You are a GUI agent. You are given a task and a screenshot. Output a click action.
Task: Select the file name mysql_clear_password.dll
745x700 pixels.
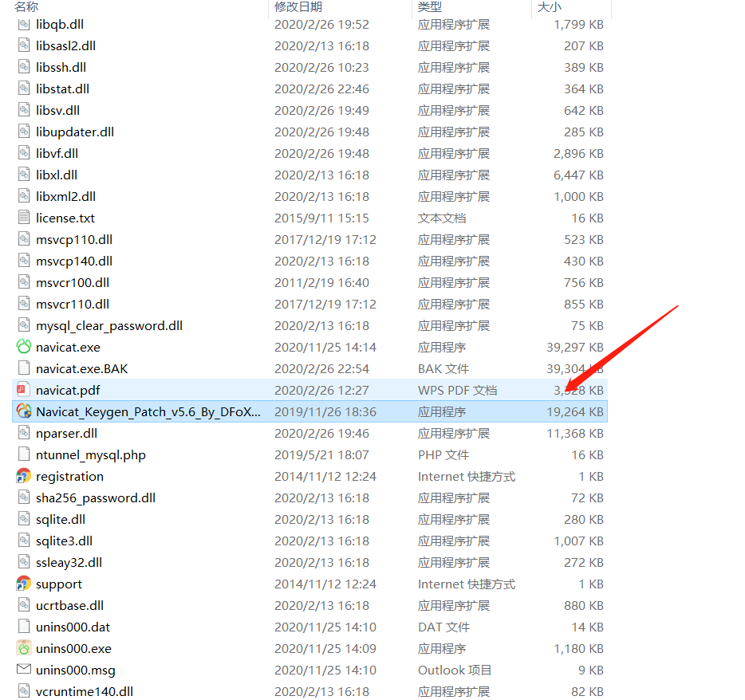point(109,326)
